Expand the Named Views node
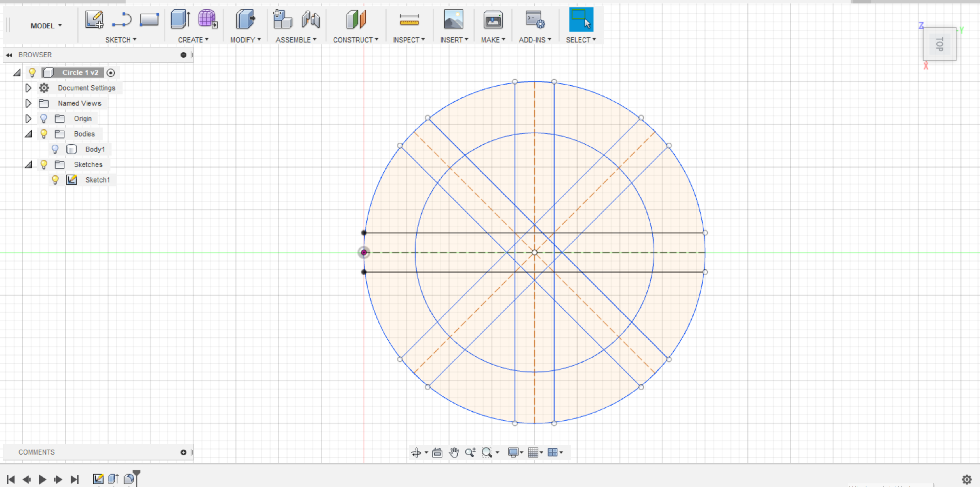Viewport: 980px width, 487px height. click(x=28, y=103)
